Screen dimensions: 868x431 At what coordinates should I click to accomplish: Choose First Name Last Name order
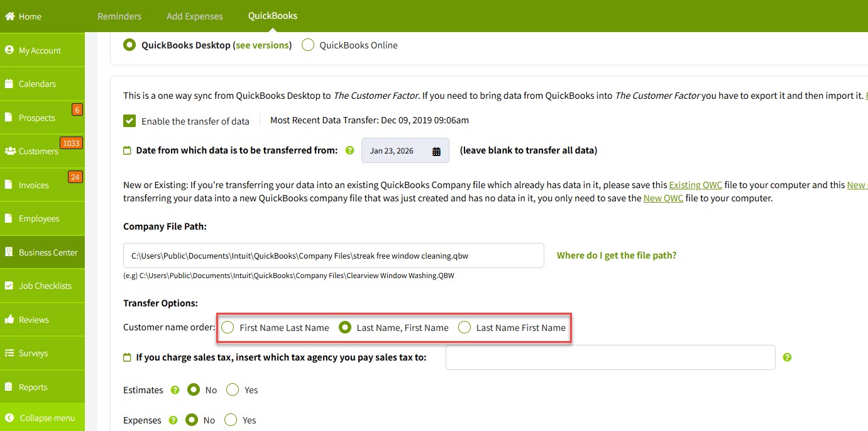(228, 327)
